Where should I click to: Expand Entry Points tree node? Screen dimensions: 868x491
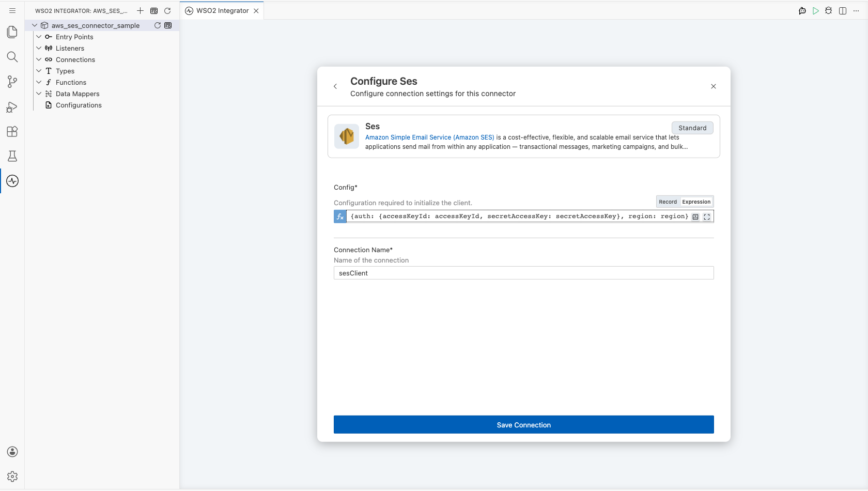click(39, 37)
